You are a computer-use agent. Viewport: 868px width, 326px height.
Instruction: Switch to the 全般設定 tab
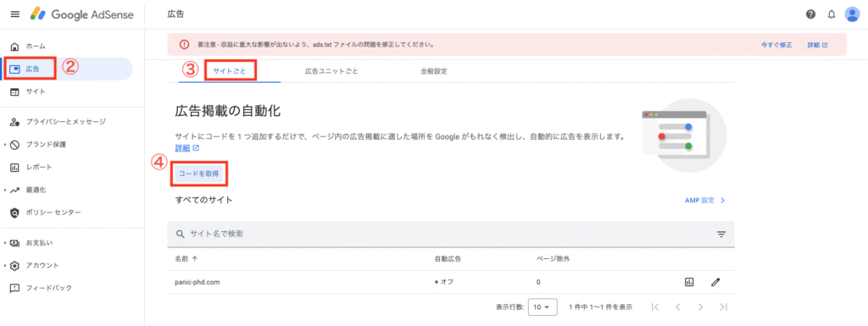coord(434,71)
